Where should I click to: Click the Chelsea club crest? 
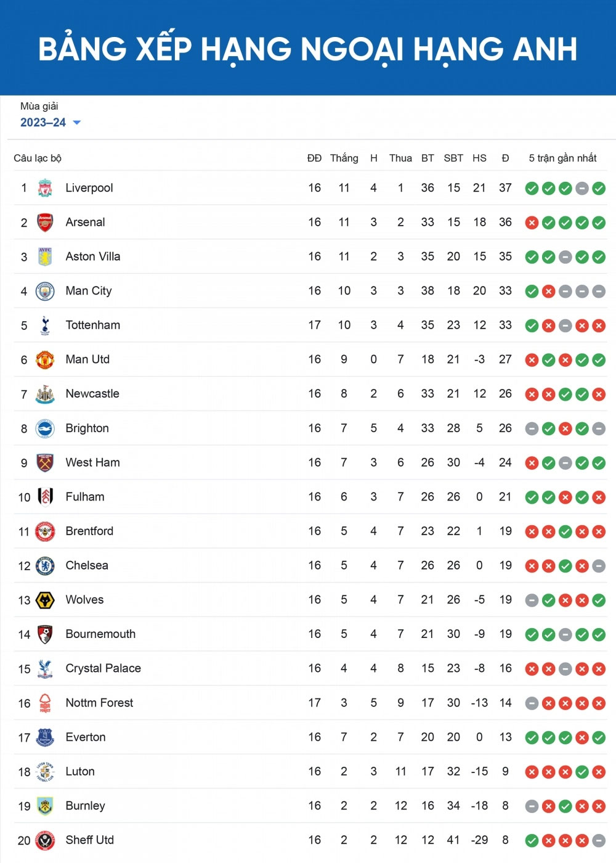(45, 566)
